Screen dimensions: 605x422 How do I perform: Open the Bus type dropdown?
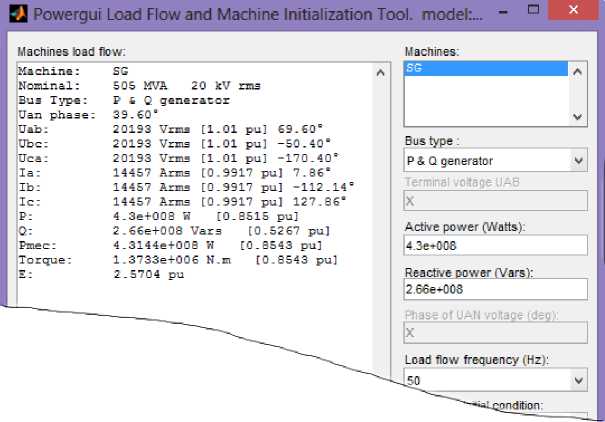coord(578,160)
